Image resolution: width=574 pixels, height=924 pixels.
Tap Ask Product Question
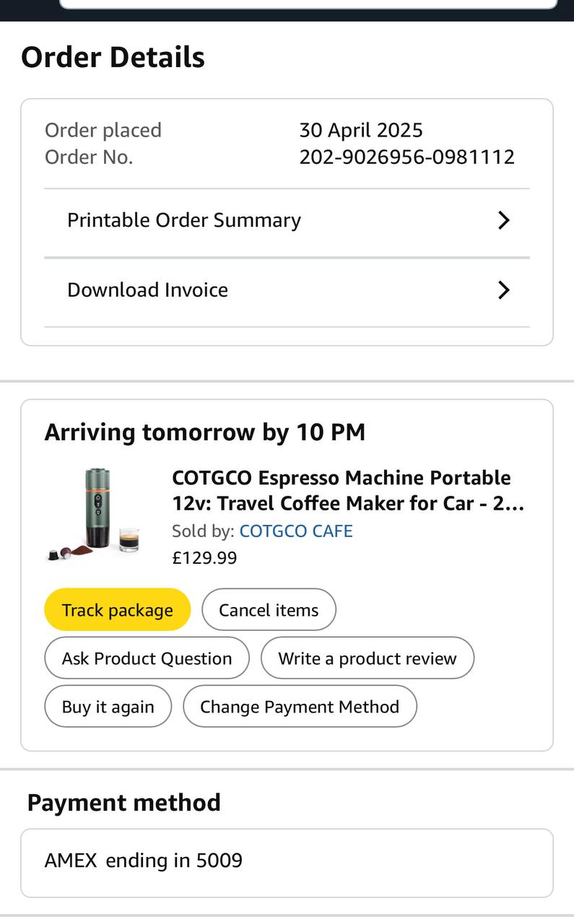point(147,658)
